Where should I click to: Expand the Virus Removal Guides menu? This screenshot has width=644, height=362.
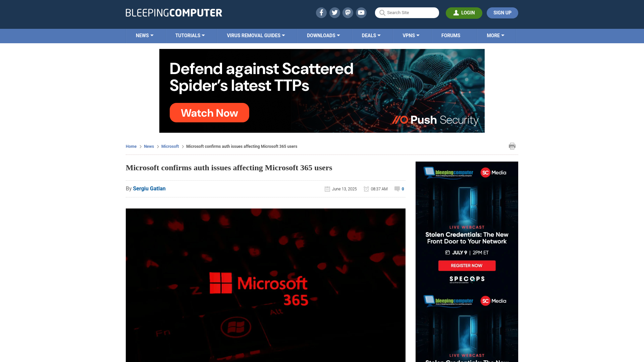tap(256, 36)
